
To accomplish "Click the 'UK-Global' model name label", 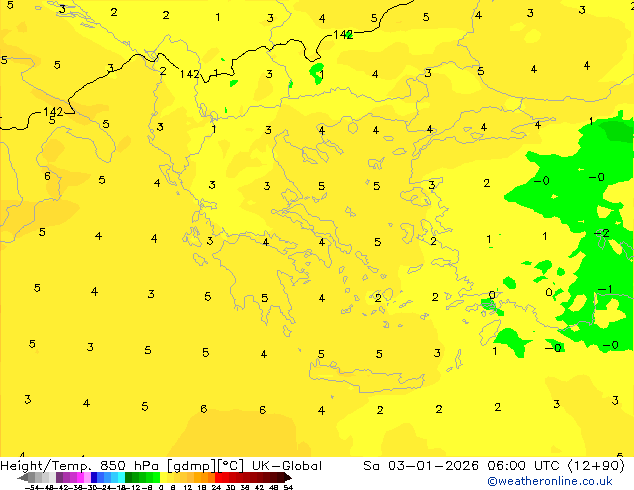I will pos(287,466).
